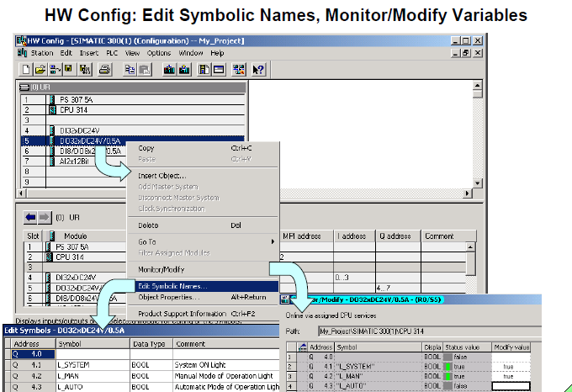
Task: Click the module icon of PS 307 5A in rack
Action: 52,99
